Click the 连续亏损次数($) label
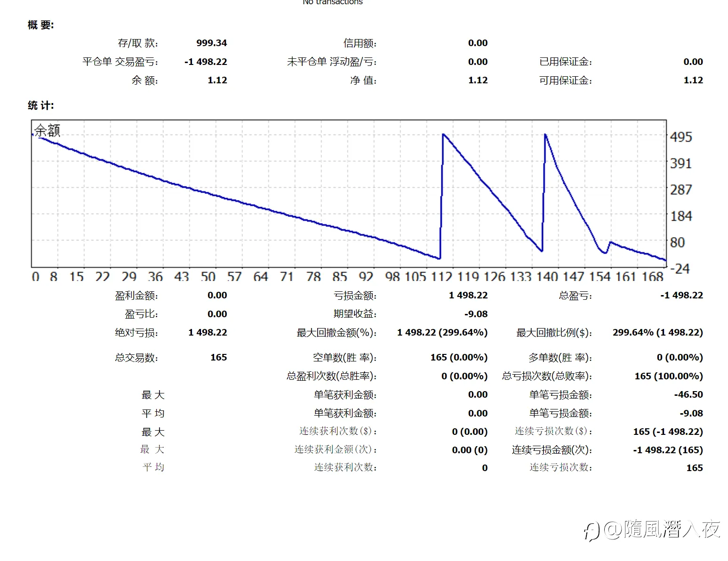The image size is (728, 561). coord(553,431)
